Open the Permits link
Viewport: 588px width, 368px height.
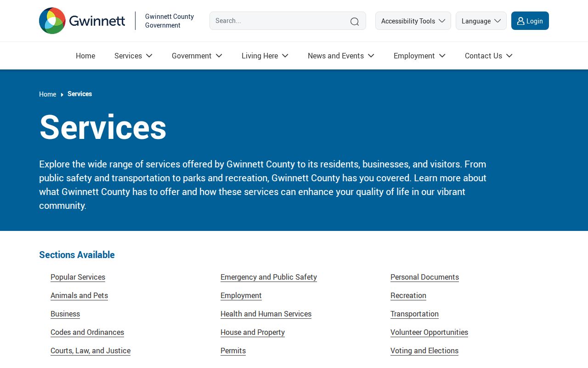click(233, 351)
